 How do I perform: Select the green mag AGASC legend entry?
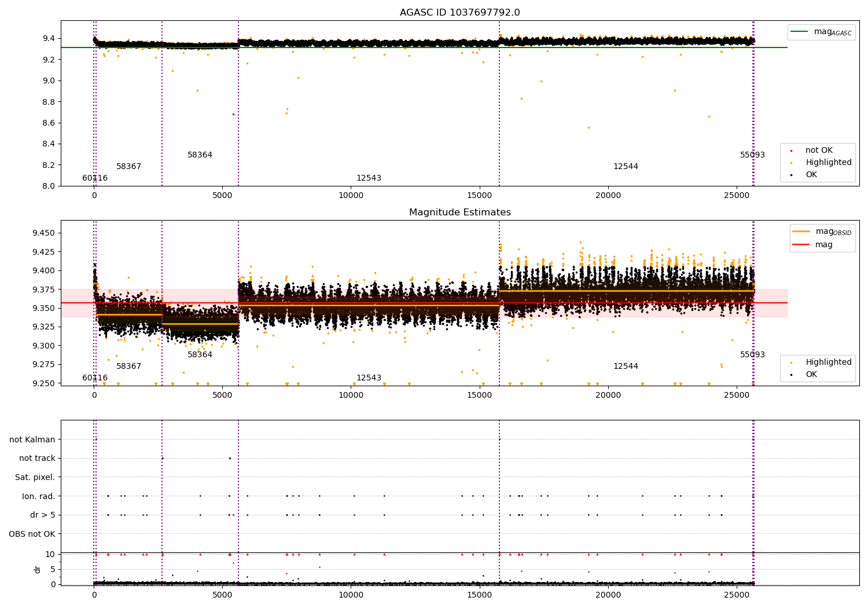(821, 32)
